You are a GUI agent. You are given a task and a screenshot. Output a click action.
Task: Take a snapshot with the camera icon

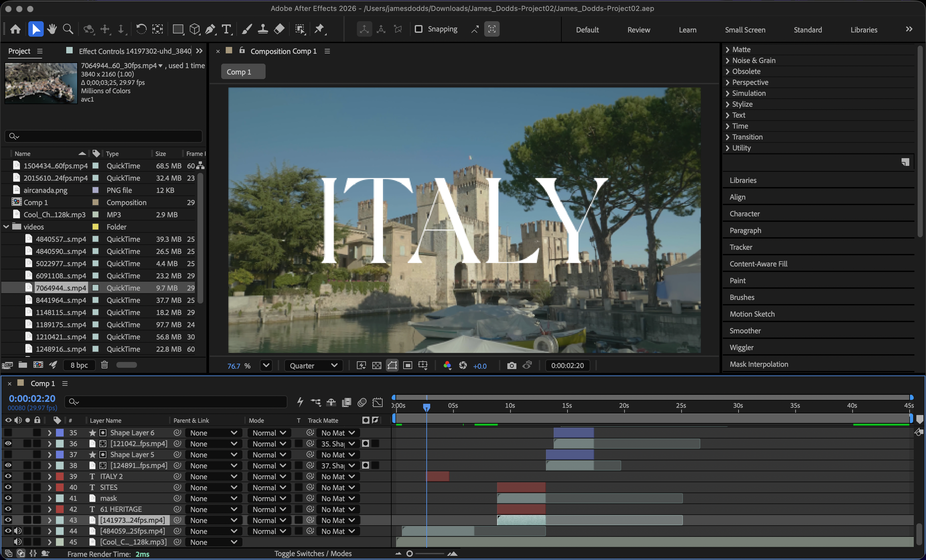(512, 366)
